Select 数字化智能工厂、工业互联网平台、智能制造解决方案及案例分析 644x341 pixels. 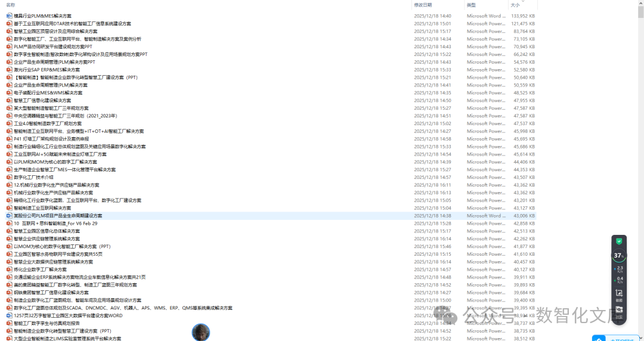click(77, 39)
